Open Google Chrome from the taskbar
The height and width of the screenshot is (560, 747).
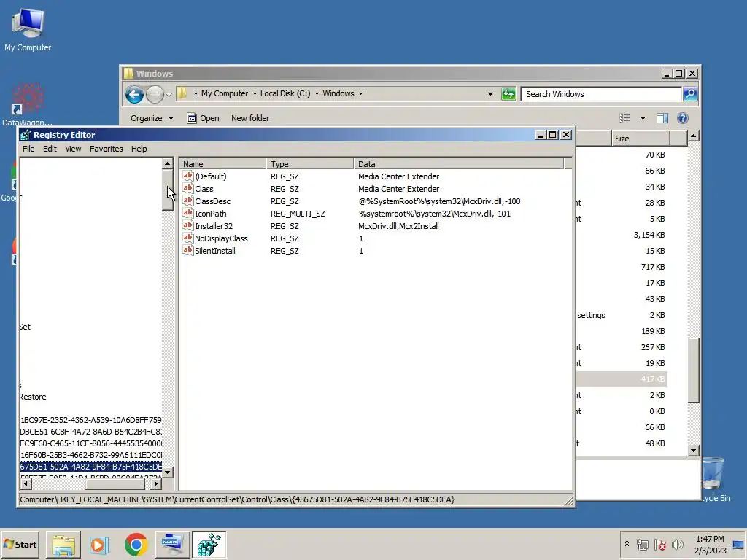point(136,545)
